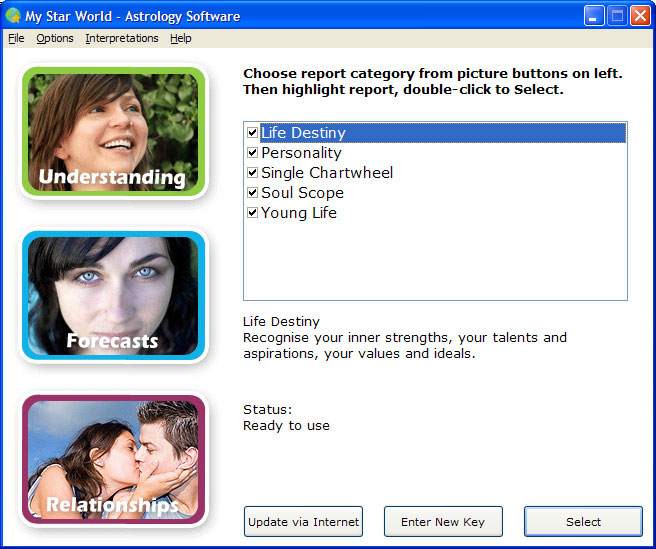Viewport: 656px width, 549px height.
Task: Open the Relationships report category picture
Action: click(x=113, y=459)
